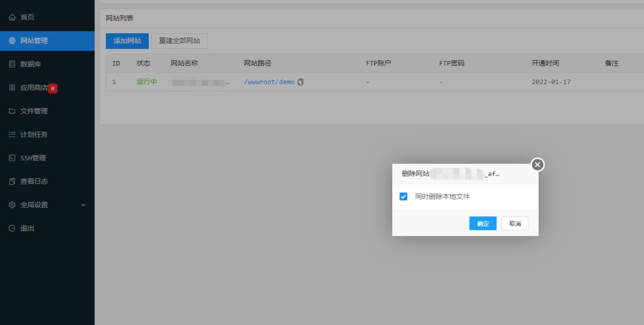Click the folder icon for 文件管理
644x325 pixels.
[12, 111]
